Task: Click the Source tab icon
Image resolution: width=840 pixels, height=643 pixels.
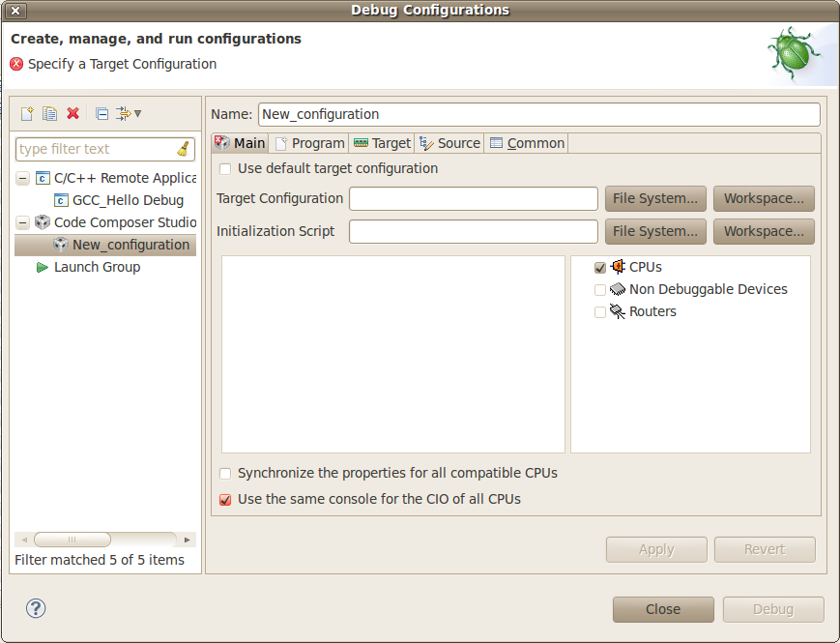Action: pos(426,143)
